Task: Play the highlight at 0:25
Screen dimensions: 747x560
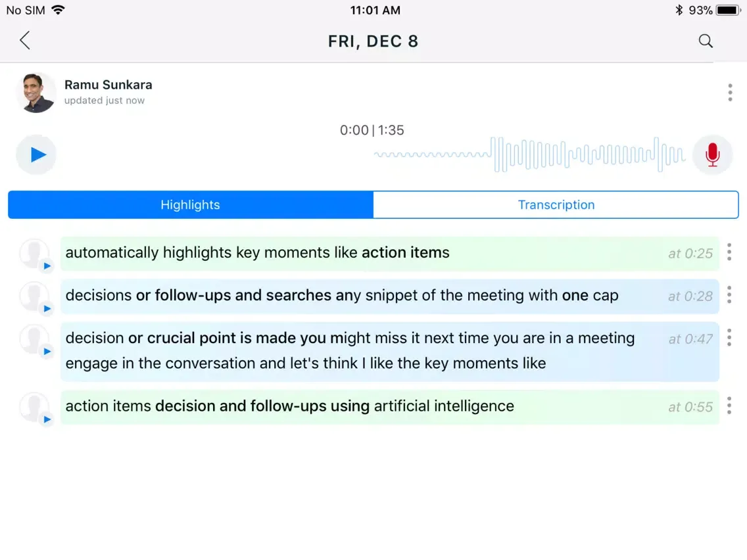Action: pyautogui.click(x=47, y=266)
